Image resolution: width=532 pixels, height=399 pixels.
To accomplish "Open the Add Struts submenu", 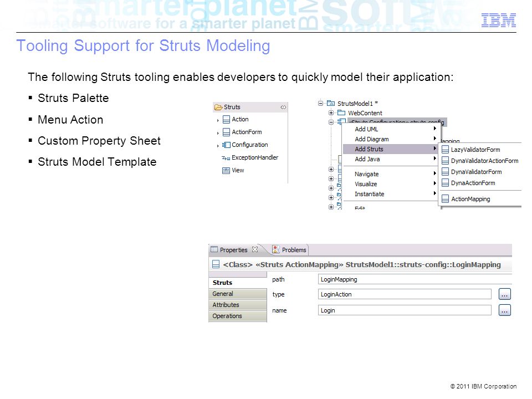I will coord(391,149).
